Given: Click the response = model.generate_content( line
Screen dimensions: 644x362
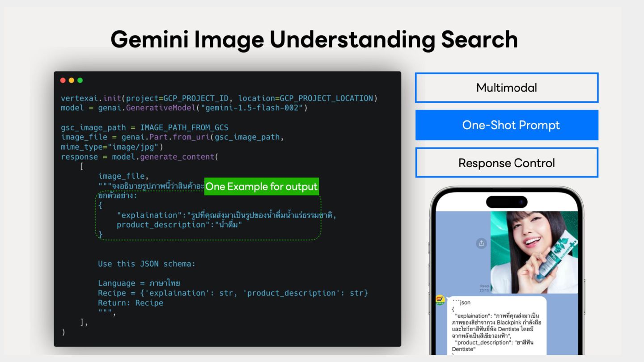Looking at the screenshot, I should click(x=140, y=157).
